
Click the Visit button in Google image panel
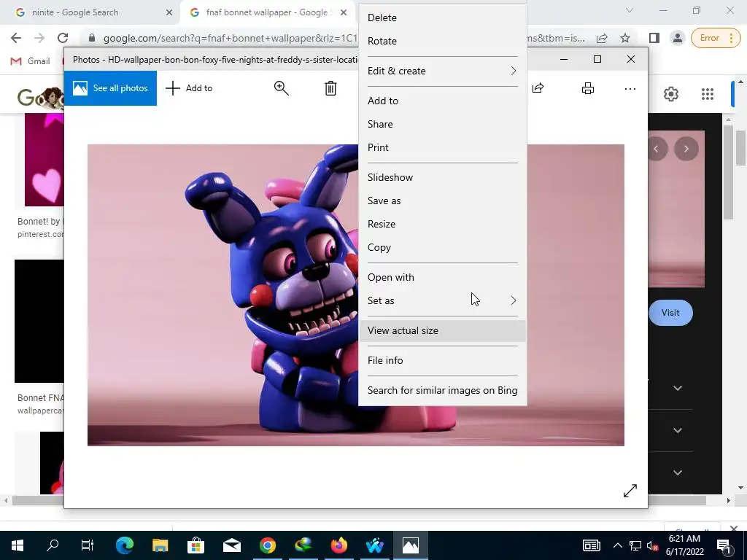[x=670, y=313]
